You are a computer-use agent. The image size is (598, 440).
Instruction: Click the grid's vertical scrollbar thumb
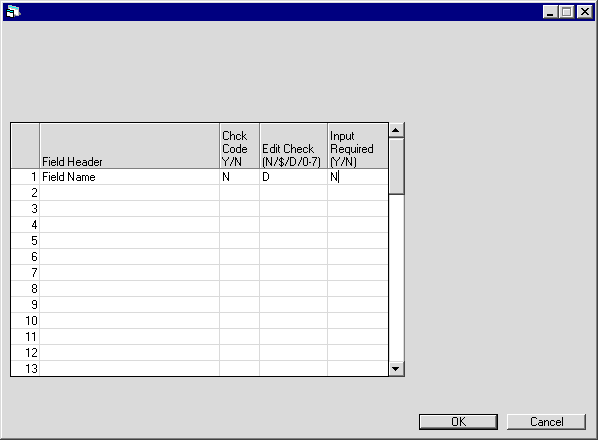click(396, 166)
